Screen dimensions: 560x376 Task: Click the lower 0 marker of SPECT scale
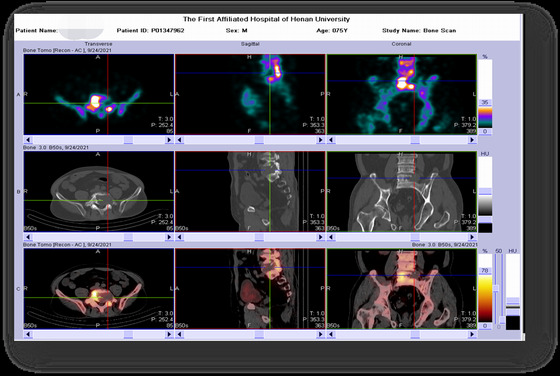tap(485, 132)
